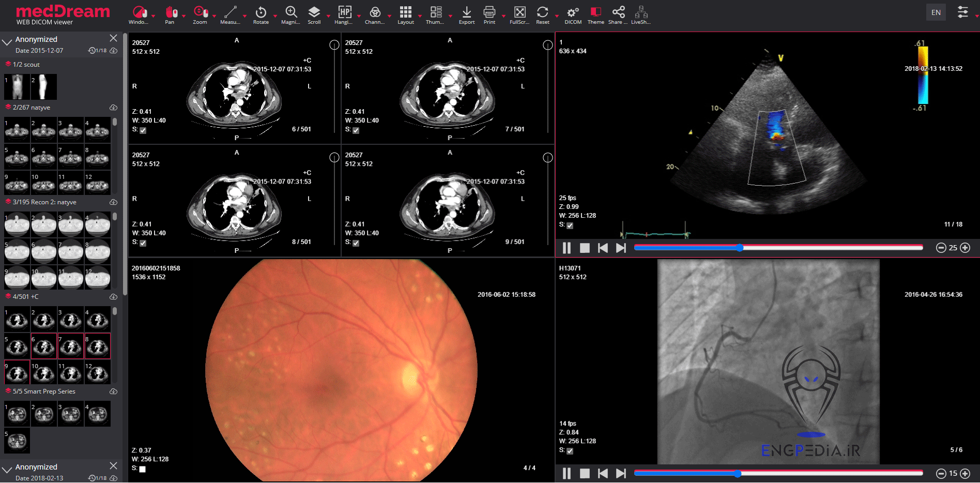The height and width of the screenshot is (483, 980).
Task: Select the Measure tool
Action: coord(231,15)
